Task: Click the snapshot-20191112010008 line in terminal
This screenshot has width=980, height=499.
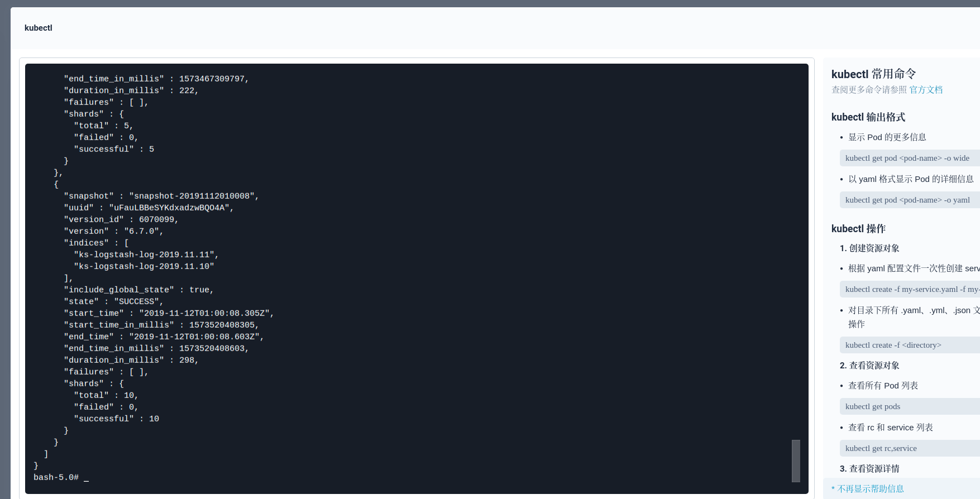Action: coord(161,196)
